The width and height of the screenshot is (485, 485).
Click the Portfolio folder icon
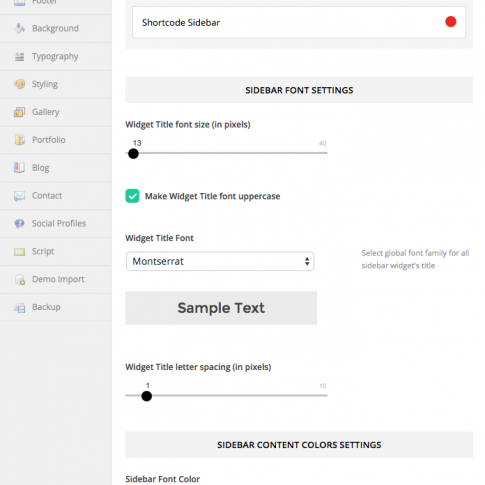[19, 140]
